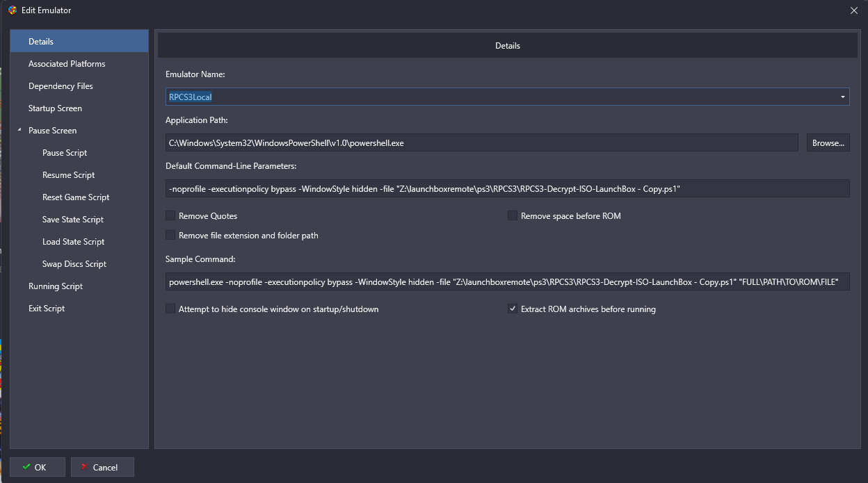Open the Resume Script item
868x483 pixels.
79,175
